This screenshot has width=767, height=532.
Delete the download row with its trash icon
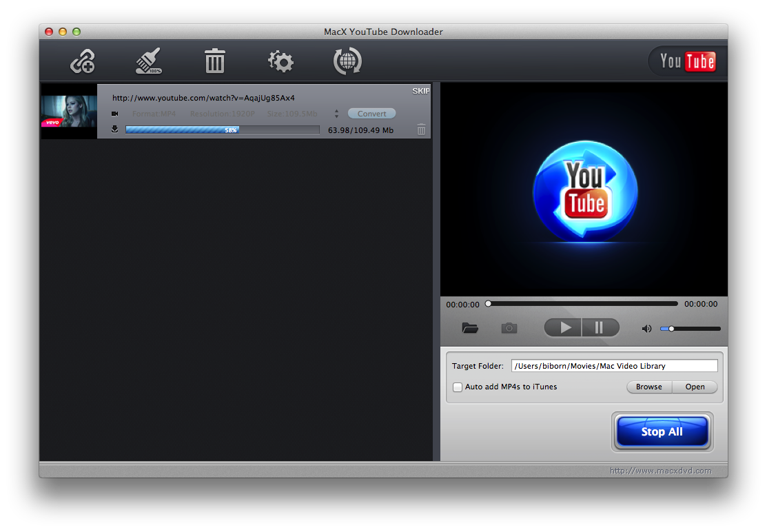point(421,130)
